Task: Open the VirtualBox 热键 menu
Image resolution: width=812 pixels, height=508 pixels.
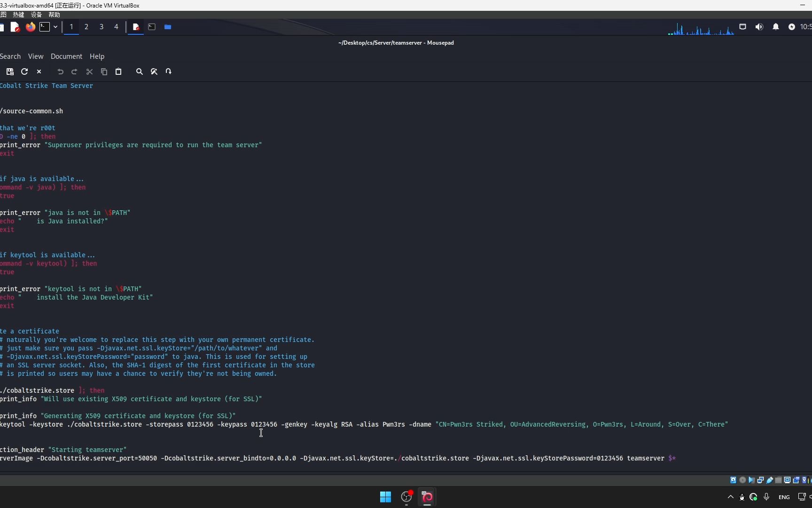Action: [x=18, y=15]
